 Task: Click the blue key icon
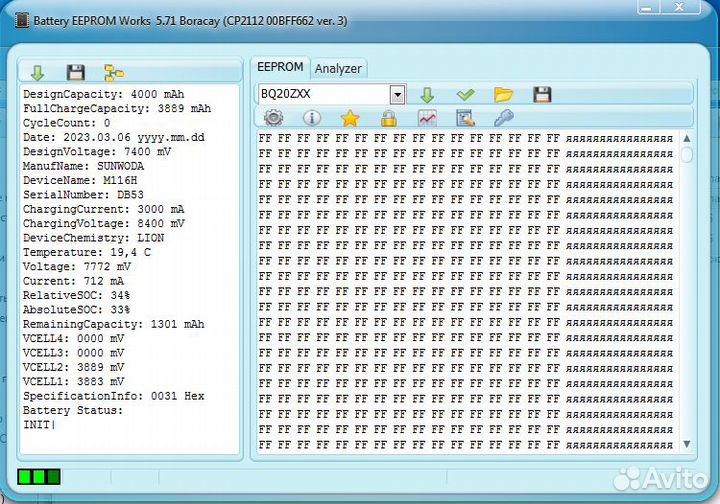tap(504, 118)
